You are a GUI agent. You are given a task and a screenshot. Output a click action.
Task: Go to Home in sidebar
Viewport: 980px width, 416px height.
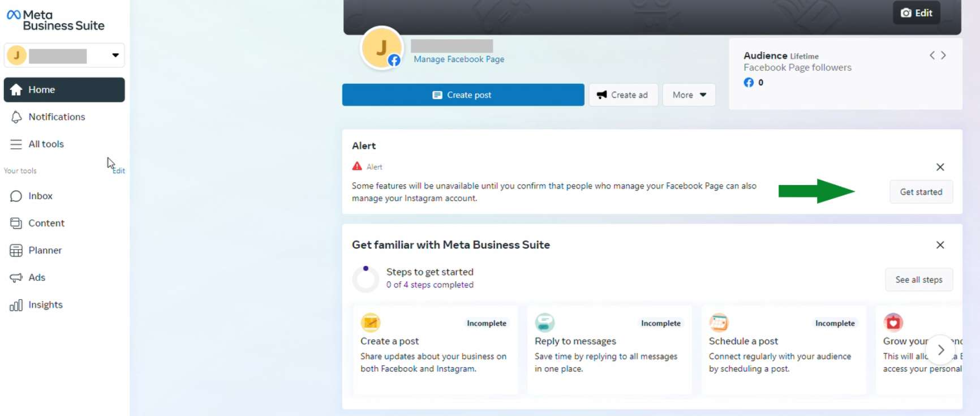(x=64, y=90)
